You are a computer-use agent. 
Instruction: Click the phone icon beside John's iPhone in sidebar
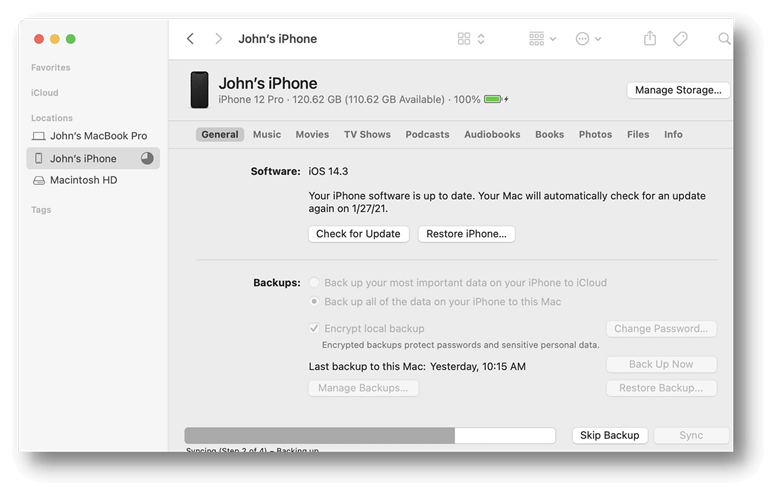[x=39, y=158]
